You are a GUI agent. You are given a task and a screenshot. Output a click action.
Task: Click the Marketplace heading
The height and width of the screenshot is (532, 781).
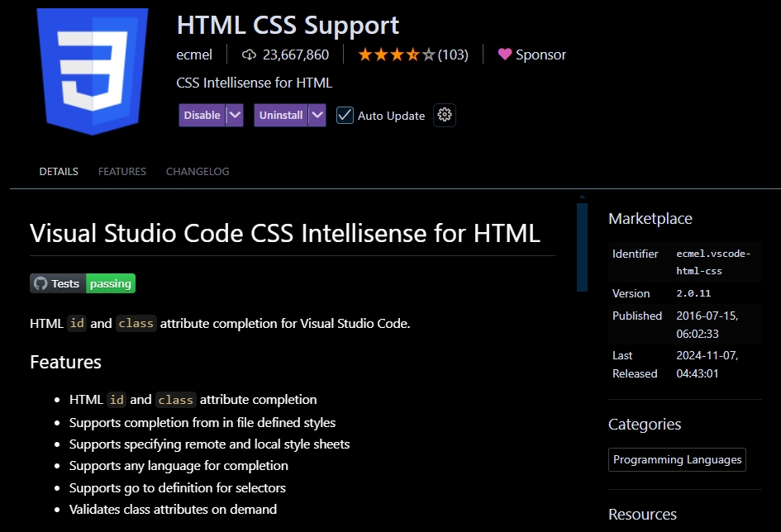coord(650,218)
